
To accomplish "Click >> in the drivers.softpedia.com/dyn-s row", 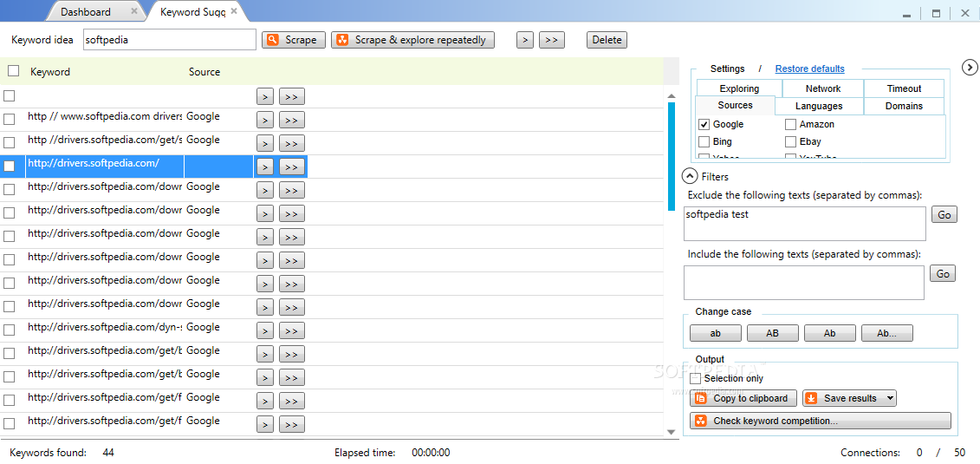I will (x=292, y=330).
